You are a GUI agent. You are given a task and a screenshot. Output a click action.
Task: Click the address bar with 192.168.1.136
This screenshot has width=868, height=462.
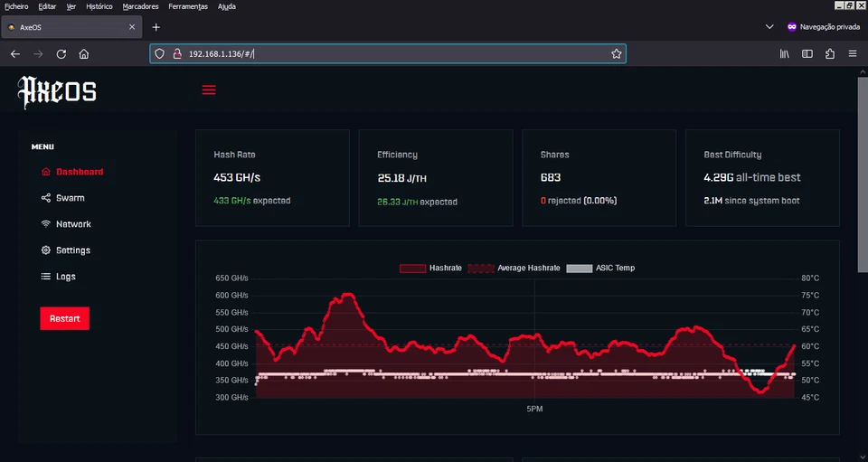click(x=388, y=53)
